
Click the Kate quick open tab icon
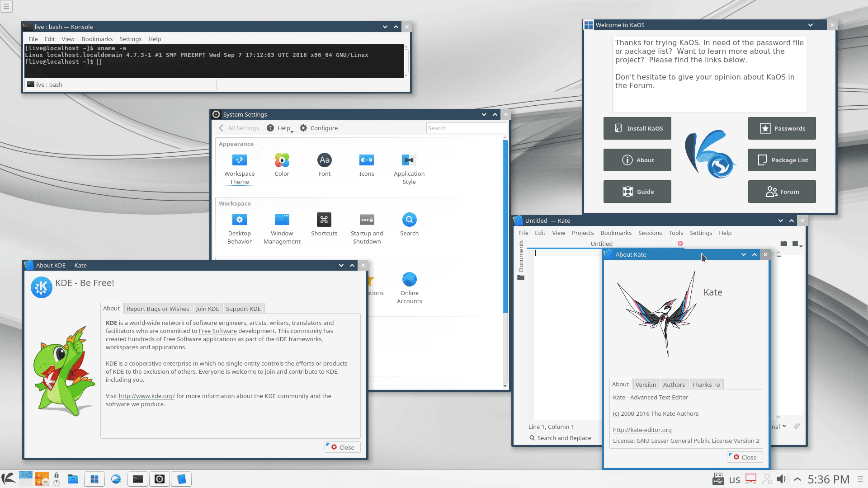coord(784,244)
